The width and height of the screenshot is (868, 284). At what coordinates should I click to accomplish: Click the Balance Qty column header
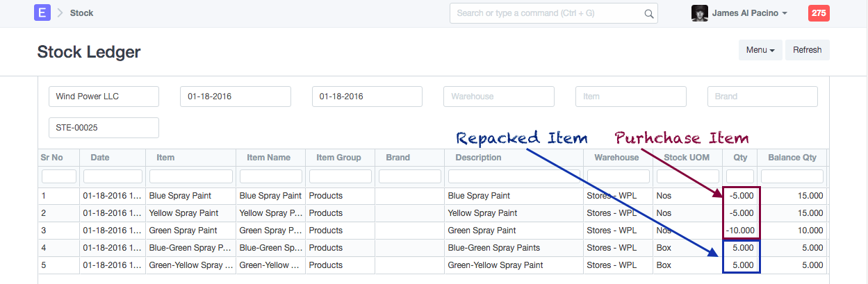[x=792, y=158]
